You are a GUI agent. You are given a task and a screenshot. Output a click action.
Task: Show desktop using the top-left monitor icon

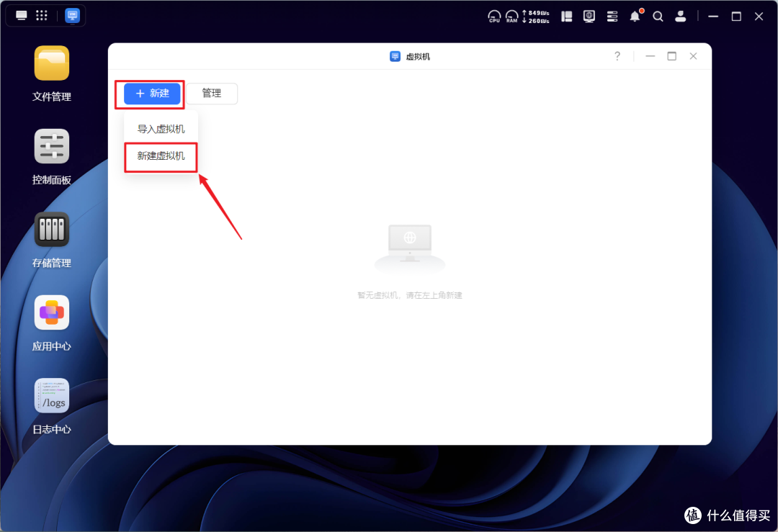tap(22, 15)
